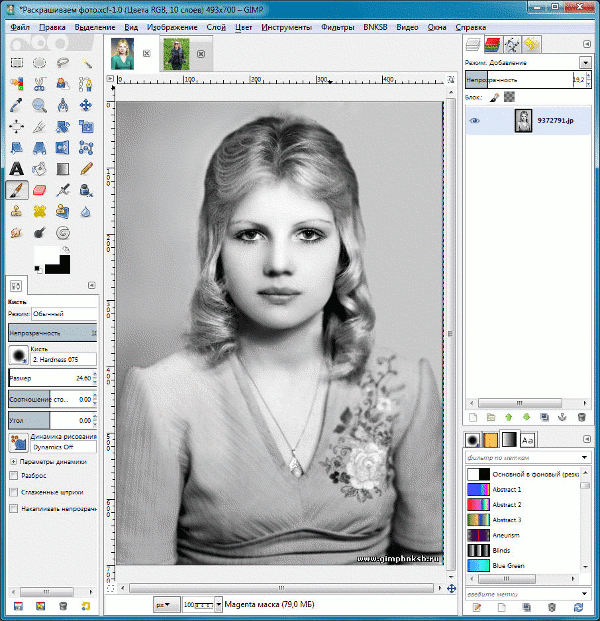Click the brush Непрозрачность slider
600x621 pixels.
pyautogui.click(x=50, y=332)
